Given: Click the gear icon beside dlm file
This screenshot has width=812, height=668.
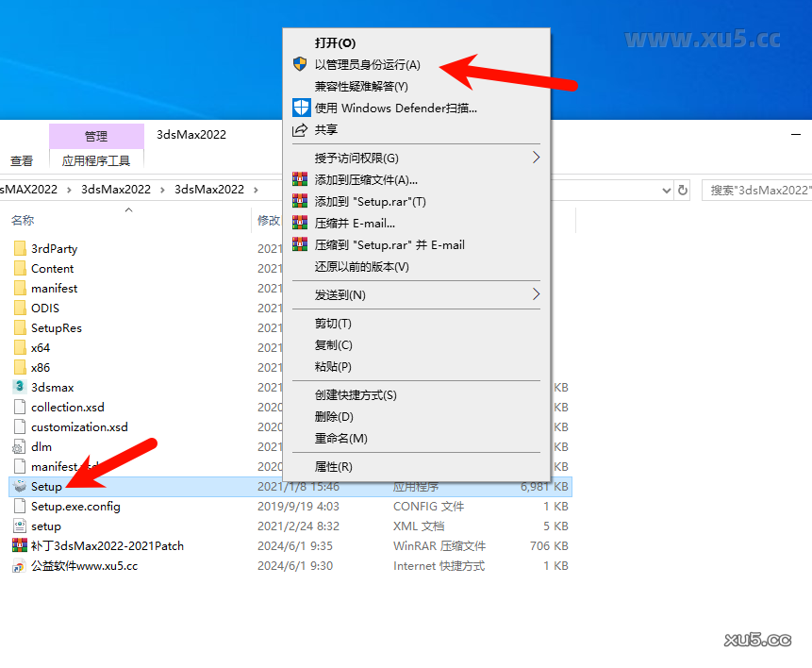Looking at the screenshot, I should (20, 446).
